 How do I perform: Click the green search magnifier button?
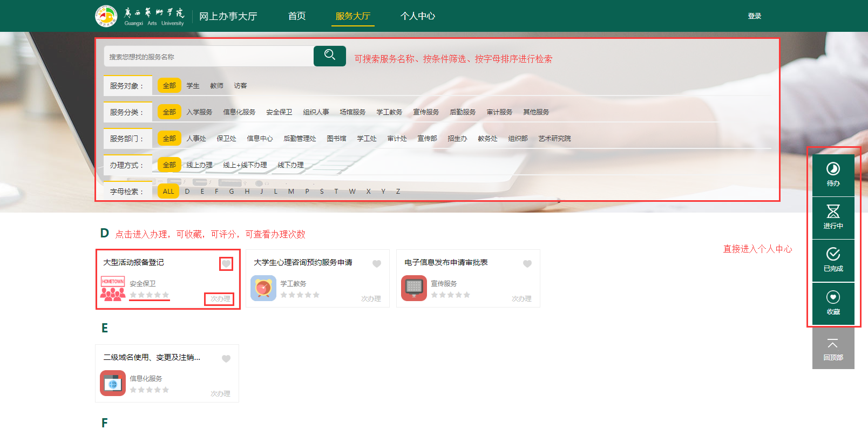click(330, 56)
